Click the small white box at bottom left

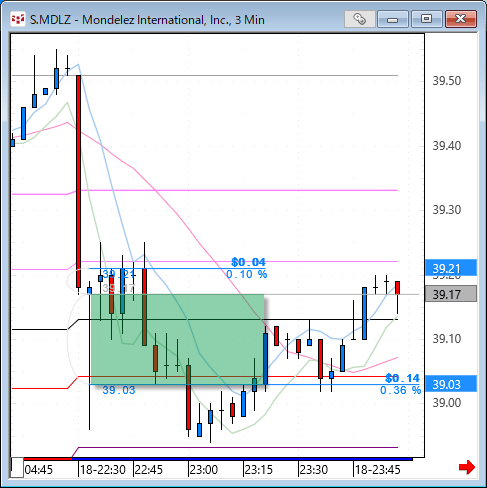(17, 468)
